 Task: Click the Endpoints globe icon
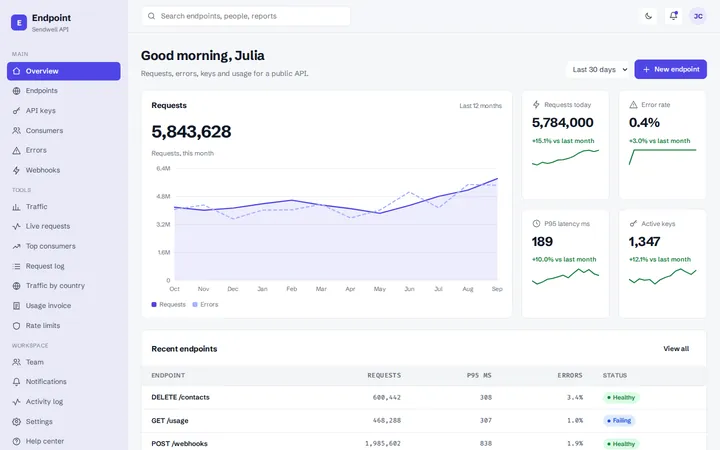coord(17,91)
